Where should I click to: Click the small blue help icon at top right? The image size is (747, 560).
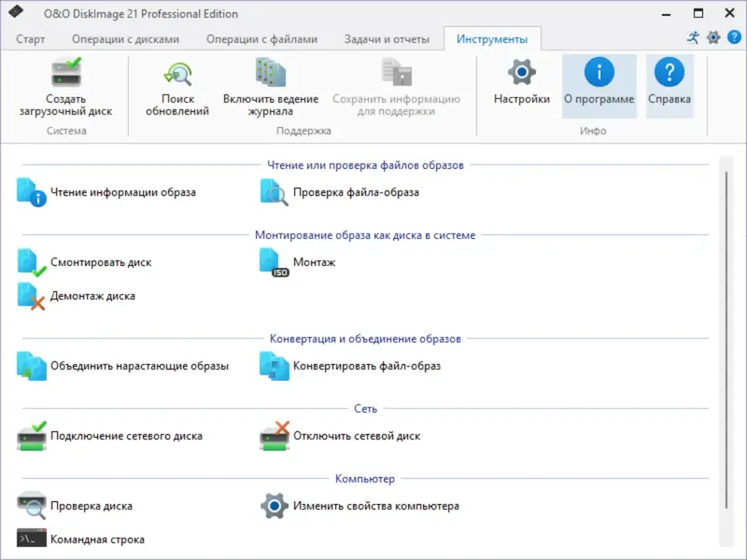pos(734,38)
